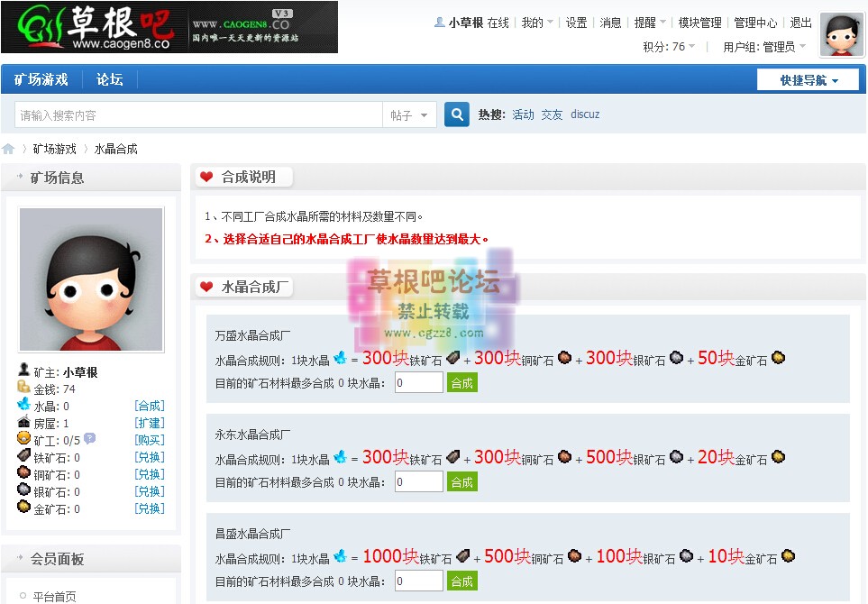Click the miner helmet icon beside 矿工
This screenshot has height=604, width=868.
(23, 439)
